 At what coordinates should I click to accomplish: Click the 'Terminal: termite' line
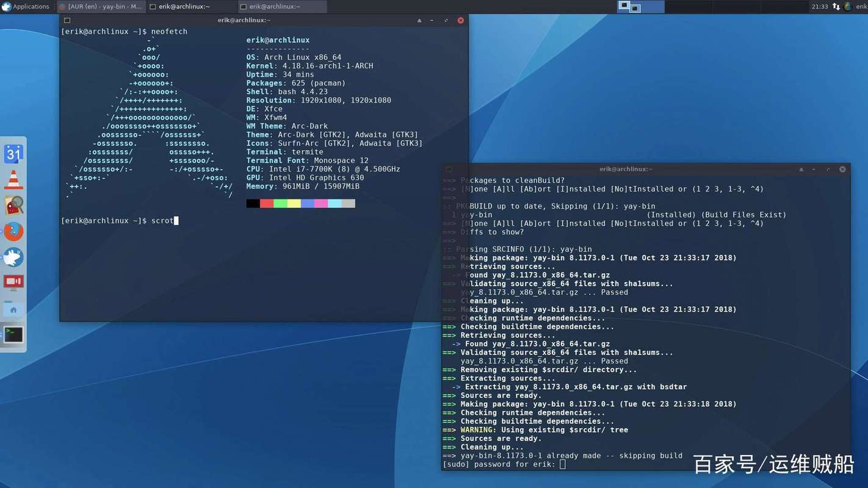(285, 152)
